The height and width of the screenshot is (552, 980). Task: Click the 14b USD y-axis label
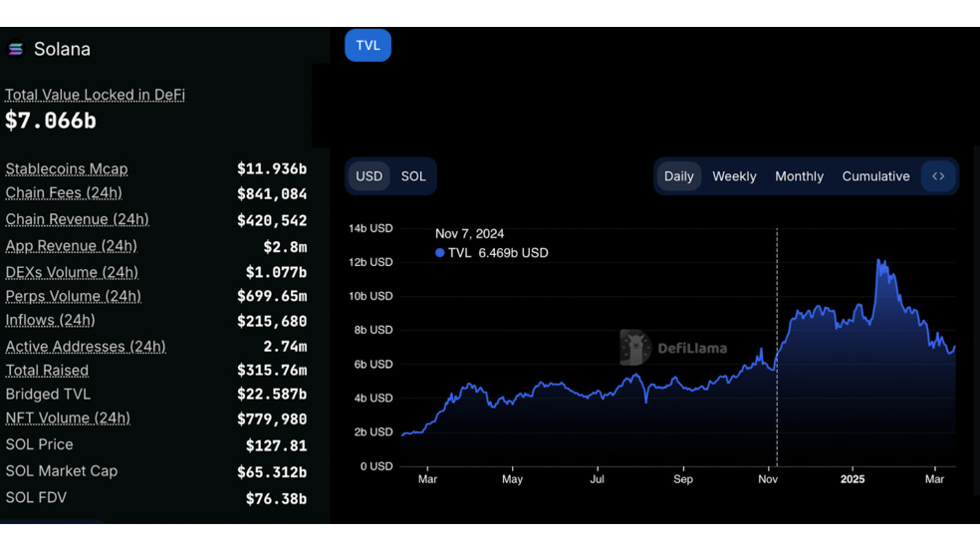click(x=370, y=228)
